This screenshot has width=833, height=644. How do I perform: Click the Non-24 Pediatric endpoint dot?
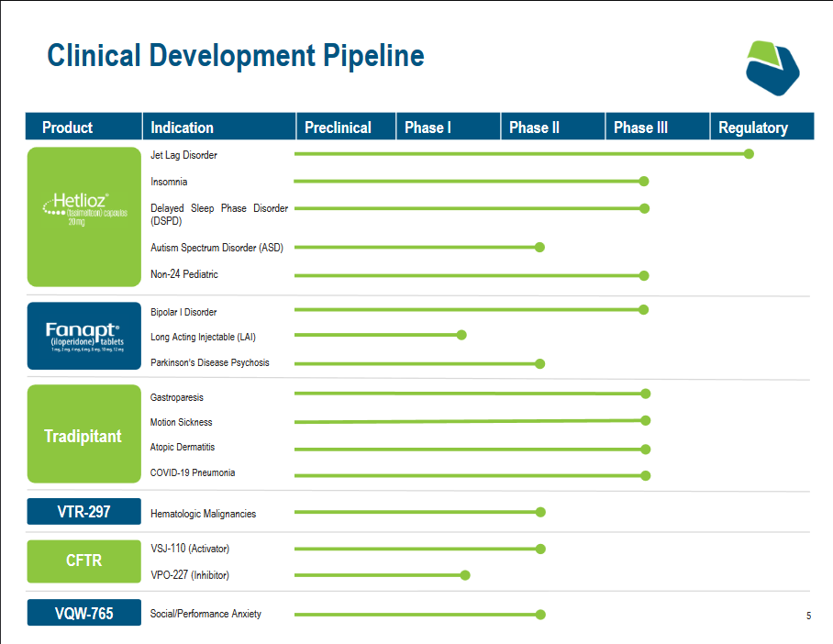644,276
